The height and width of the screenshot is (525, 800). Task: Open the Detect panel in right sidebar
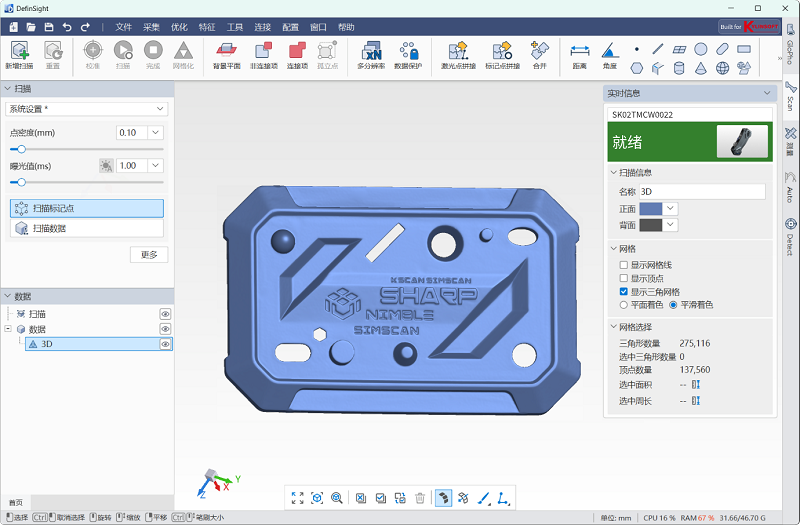[790, 232]
